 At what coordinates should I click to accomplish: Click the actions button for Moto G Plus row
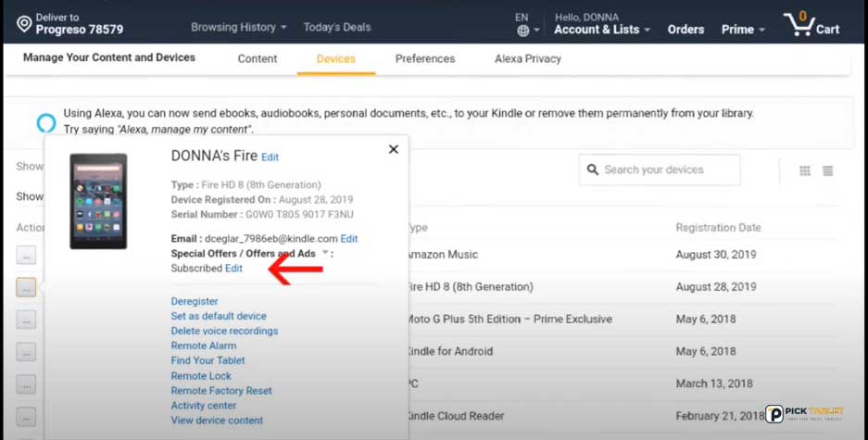pyautogui.click(x=26, y=320)
